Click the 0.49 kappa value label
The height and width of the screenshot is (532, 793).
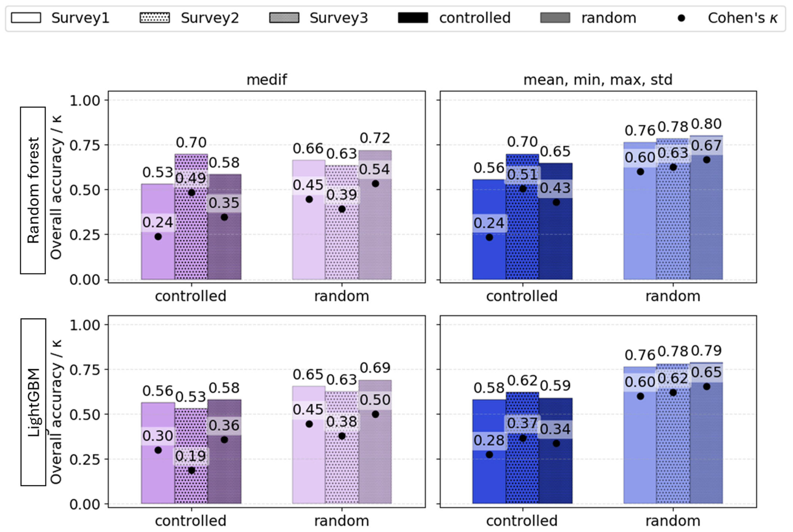pos(191,178)
